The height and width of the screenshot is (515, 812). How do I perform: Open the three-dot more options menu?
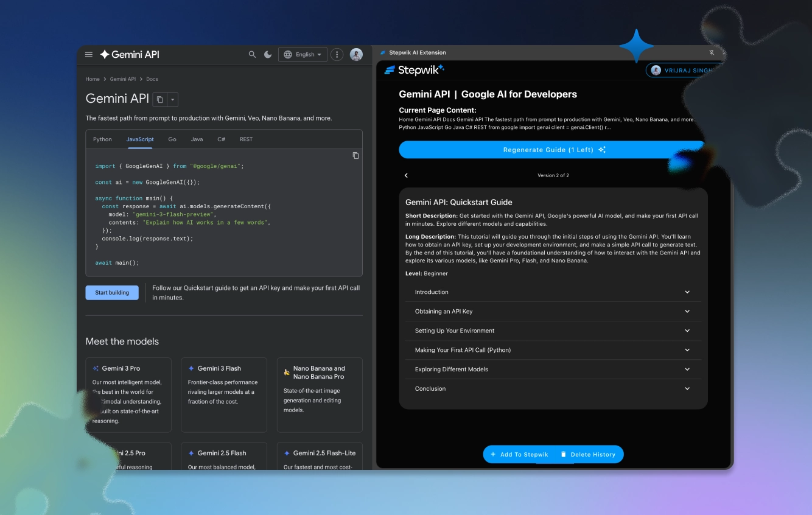(337, 55)
